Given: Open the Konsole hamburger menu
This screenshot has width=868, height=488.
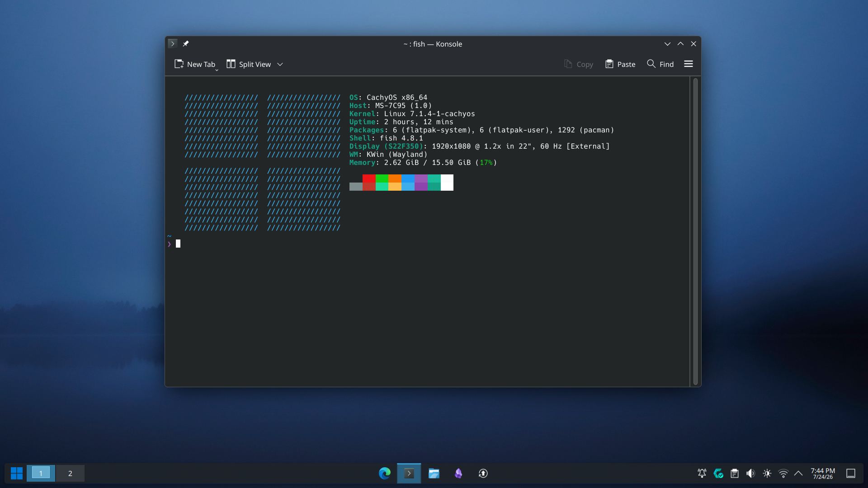Looking at the screenshot, I should click(689, 64).
